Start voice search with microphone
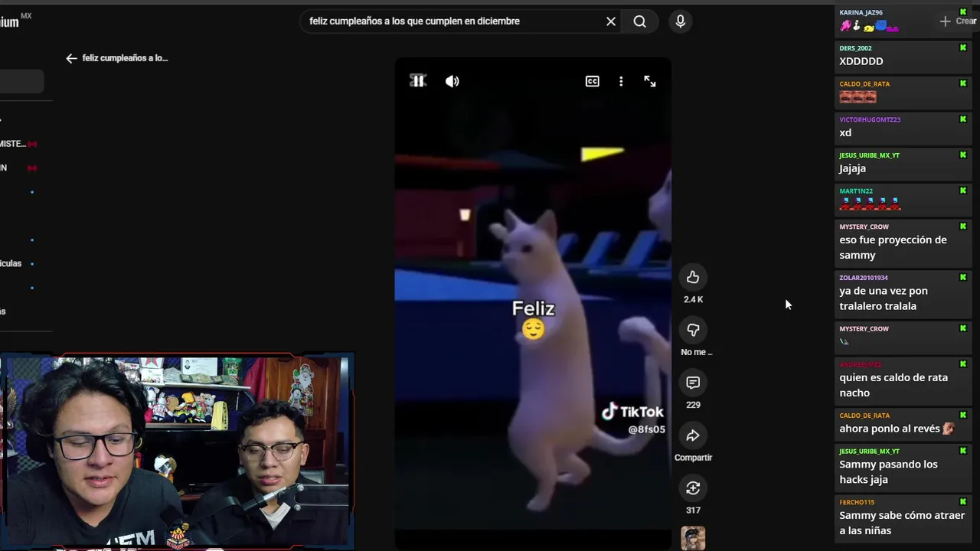The image size is (980, 551). pos(680,21)
